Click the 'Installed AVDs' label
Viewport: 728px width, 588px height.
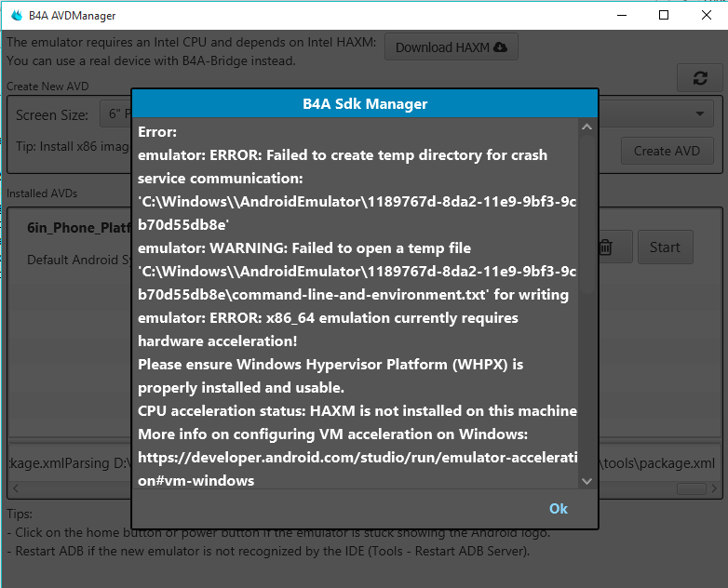[x=42, y=194]
